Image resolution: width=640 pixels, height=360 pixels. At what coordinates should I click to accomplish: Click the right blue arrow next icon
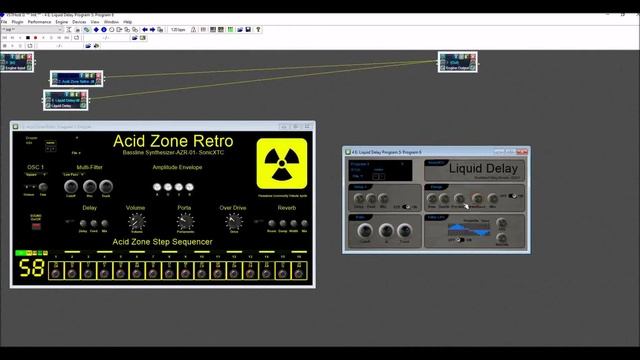pos(152,30)
